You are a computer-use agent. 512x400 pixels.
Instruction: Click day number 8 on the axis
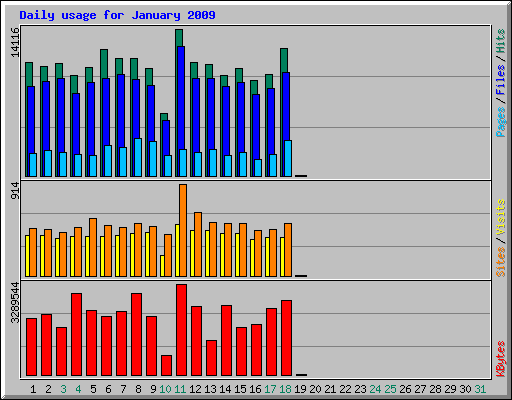(x=138, y=389)
